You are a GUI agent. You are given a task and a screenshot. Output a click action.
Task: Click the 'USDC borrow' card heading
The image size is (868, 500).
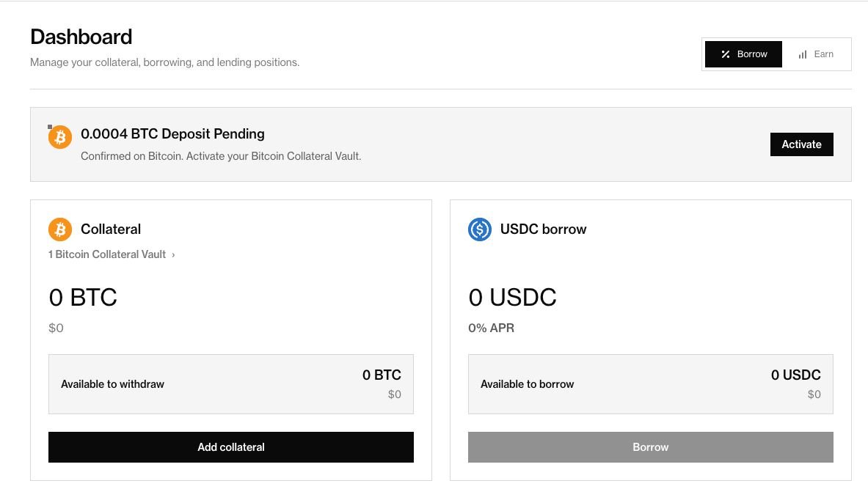543,229
